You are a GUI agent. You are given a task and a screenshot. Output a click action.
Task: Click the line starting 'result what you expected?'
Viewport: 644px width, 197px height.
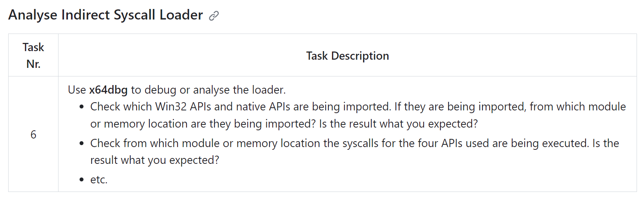(x=155, y=160)
